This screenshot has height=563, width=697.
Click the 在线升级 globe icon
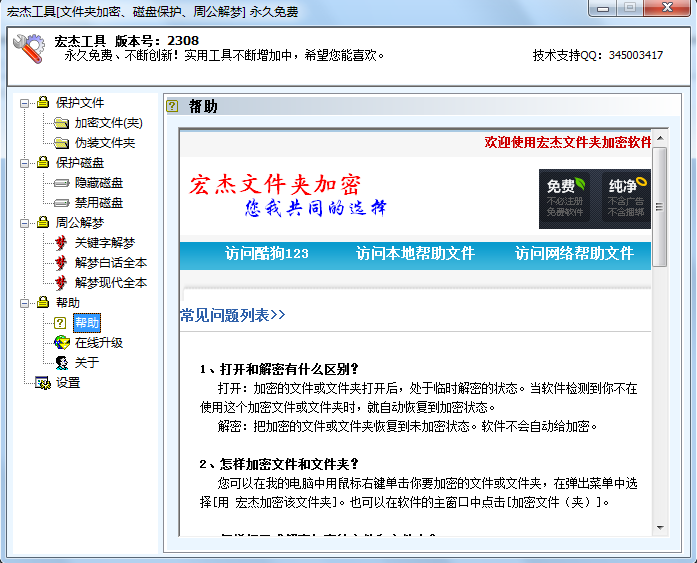pyautogui.click(x=61, y=343)
